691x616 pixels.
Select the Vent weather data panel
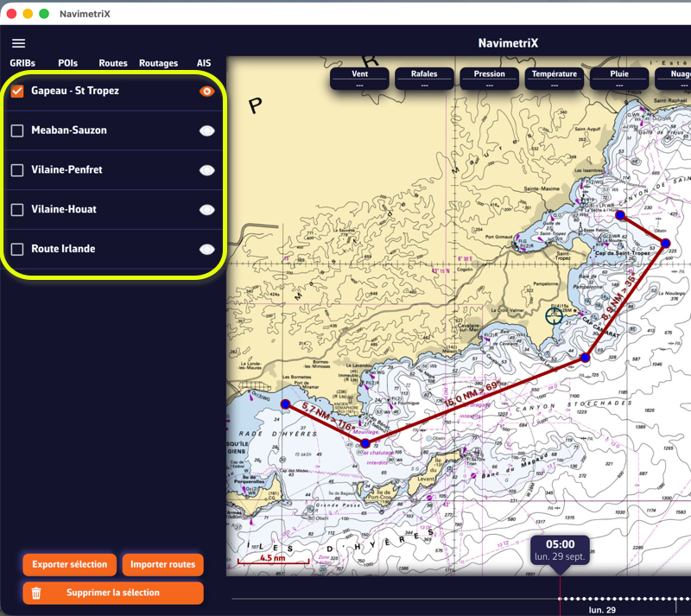tap(359, 79)
